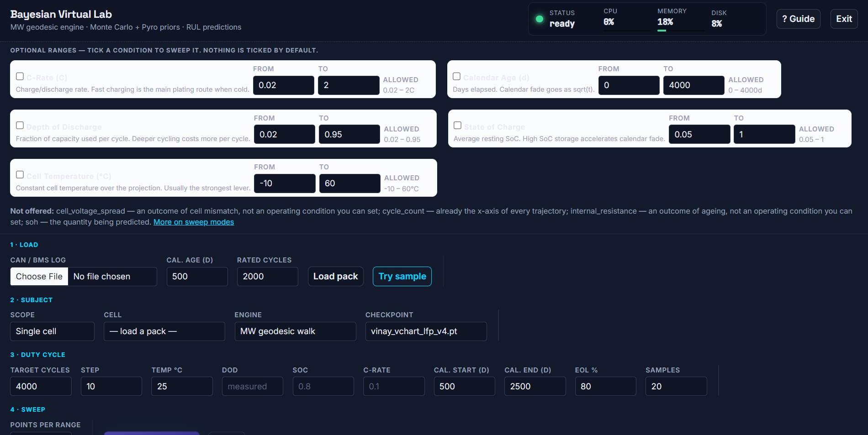Focus the TEMP °C field showing 25
This screenshot has width=868, height=435.
pos(182,387)
